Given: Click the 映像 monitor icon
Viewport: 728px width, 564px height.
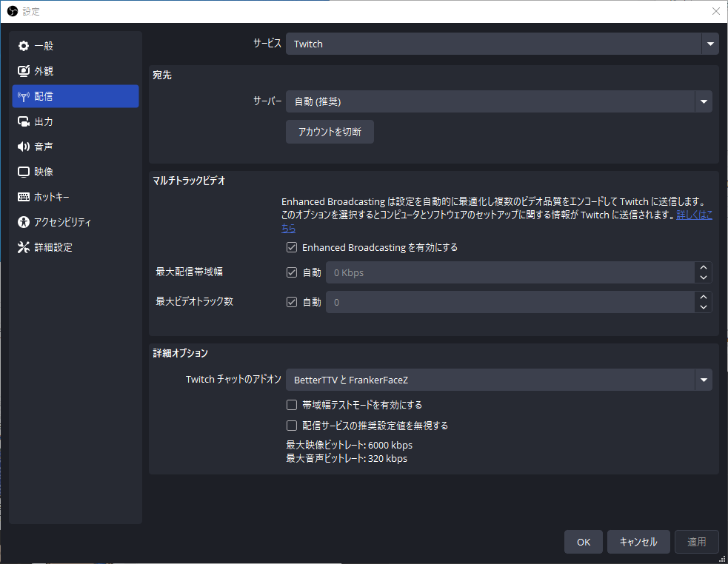Looking at the screenshot, I should coord(24,172).
